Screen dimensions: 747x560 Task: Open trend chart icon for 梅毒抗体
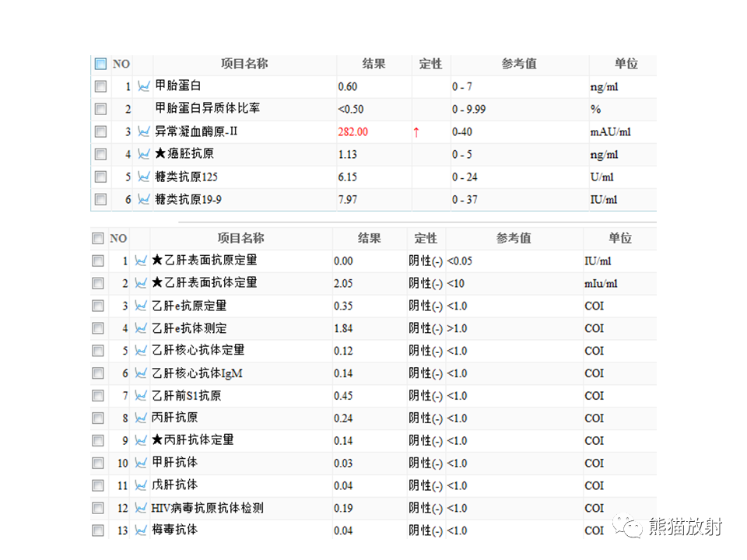pos(141,530)
